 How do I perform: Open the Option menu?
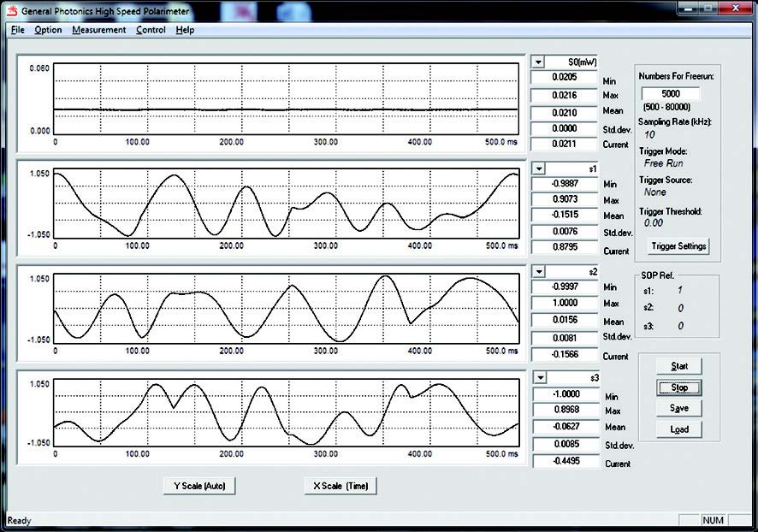[48, 30]
